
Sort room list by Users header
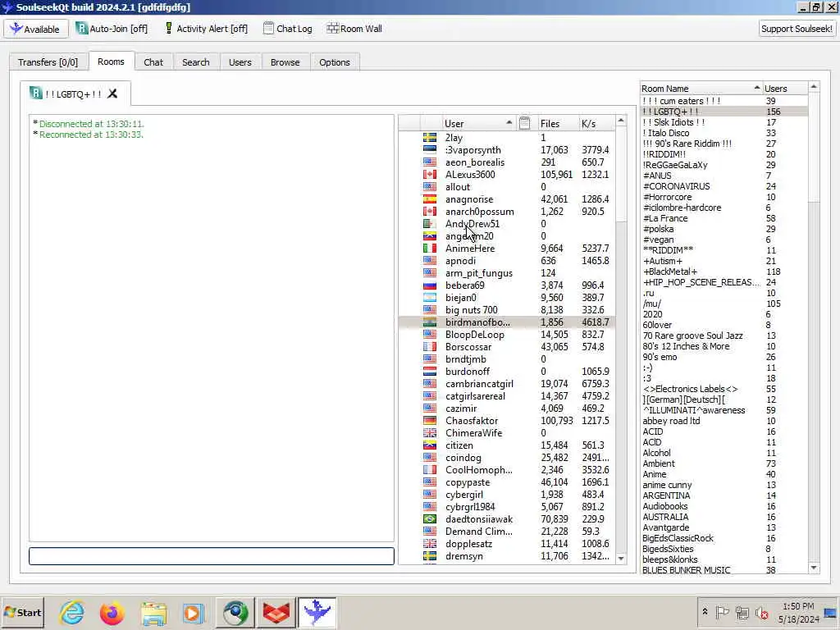pos(785,89)
